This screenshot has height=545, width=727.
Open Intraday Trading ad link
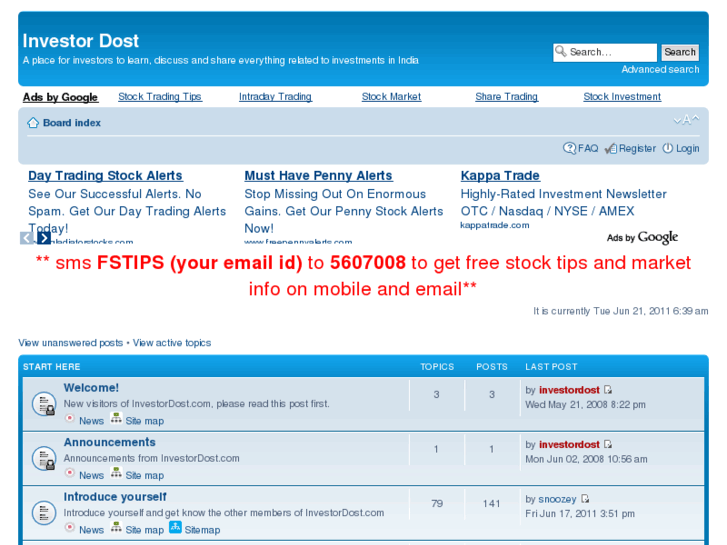pos(275,96)
